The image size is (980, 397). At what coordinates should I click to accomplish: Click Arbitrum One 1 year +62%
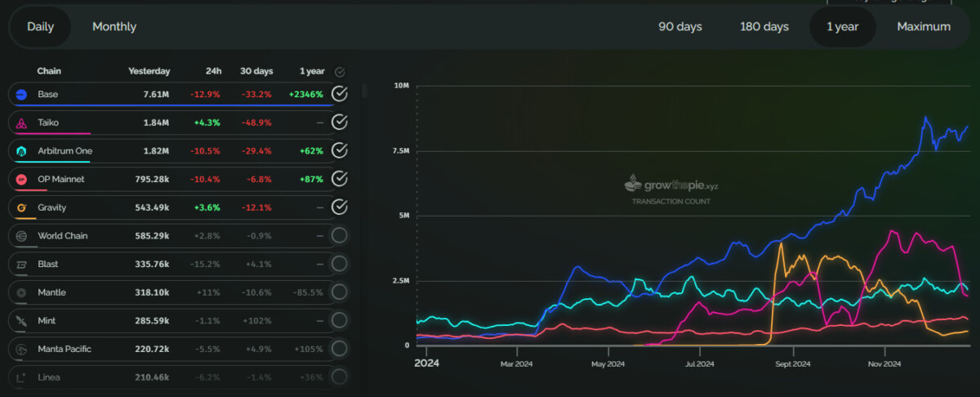click(x=311, y=151)
